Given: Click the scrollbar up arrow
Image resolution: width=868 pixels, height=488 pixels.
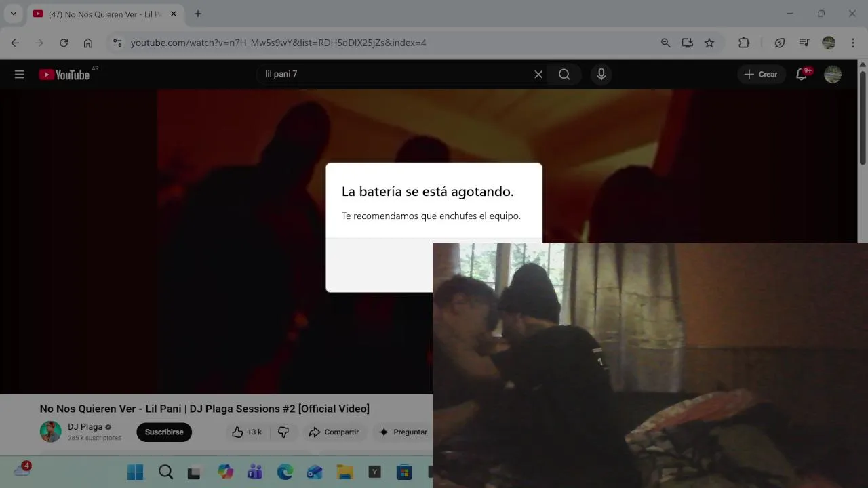Looking at the screenshot, I should tap(863, 64).
